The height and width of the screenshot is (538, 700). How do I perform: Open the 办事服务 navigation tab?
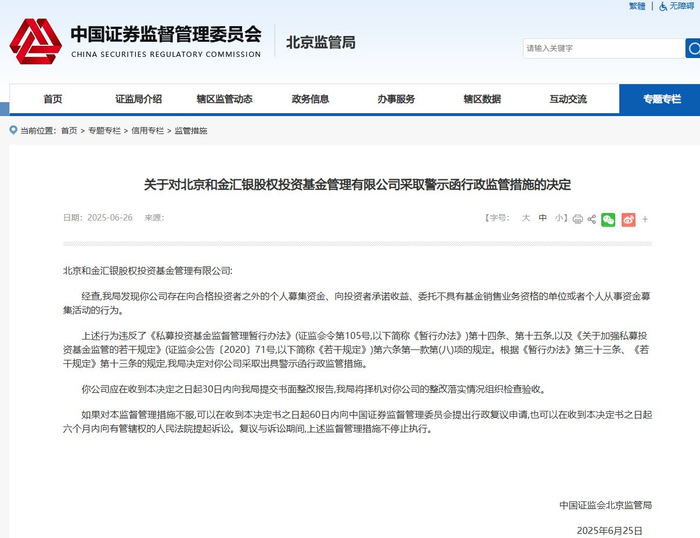click(396, 99)
